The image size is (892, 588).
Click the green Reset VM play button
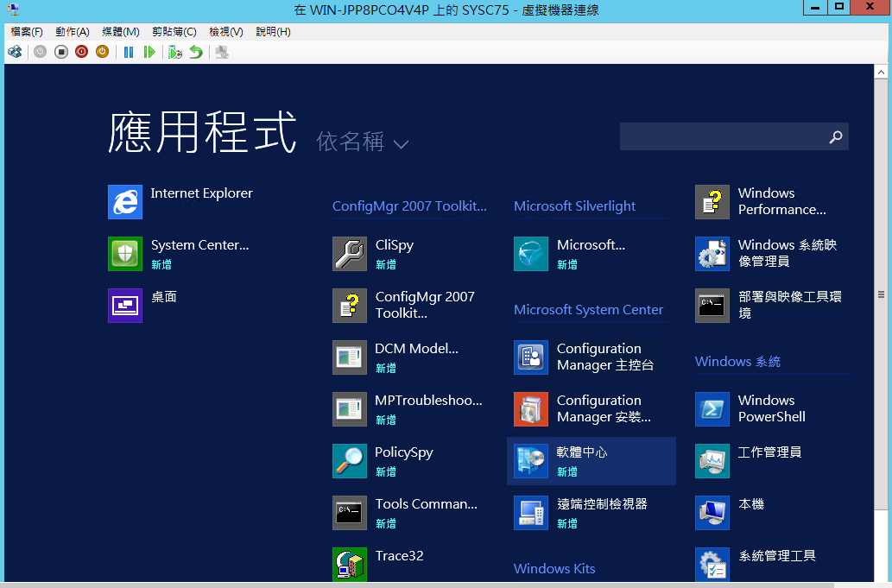coord(149,53)
